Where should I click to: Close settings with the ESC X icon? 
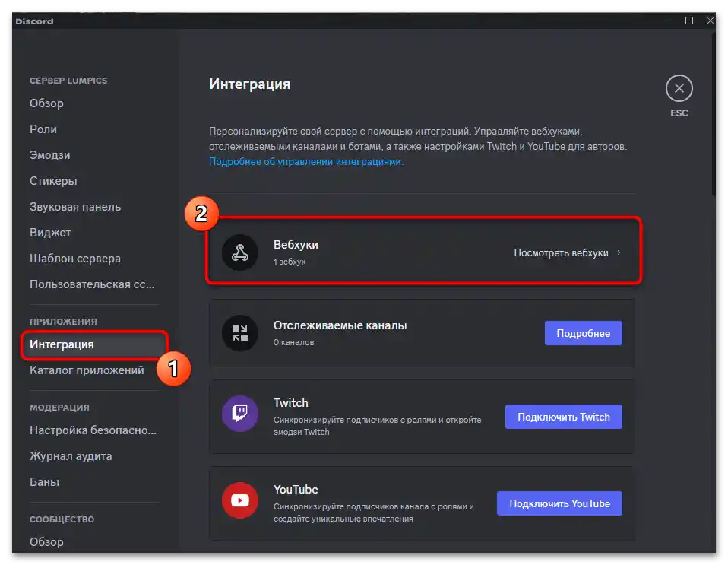(x=679, y=89)
